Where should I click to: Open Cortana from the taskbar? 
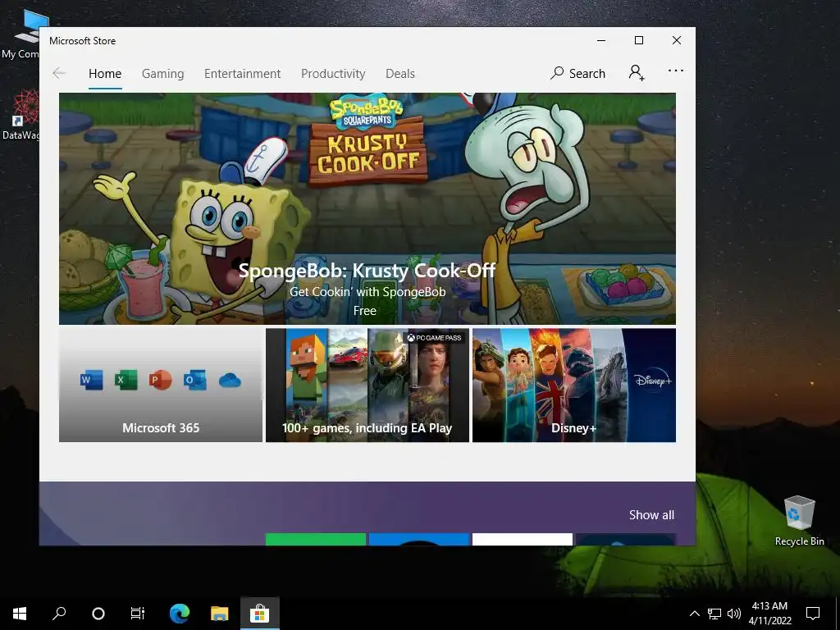coord(98,614)
